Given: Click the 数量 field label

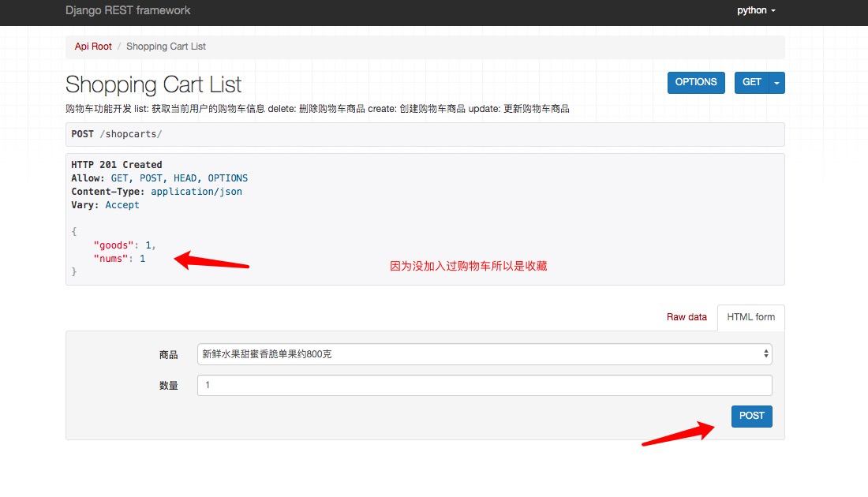Looking at the screenshot, I should [168, 386].
